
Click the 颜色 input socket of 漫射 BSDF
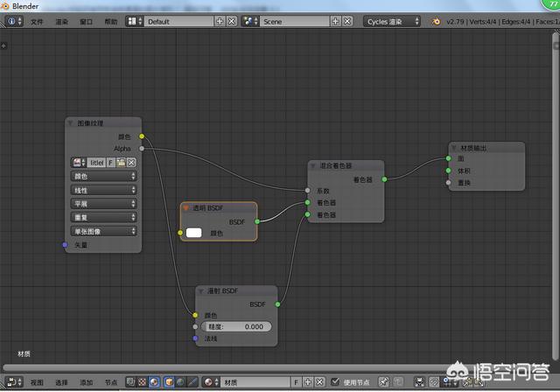tap(195, 315)
